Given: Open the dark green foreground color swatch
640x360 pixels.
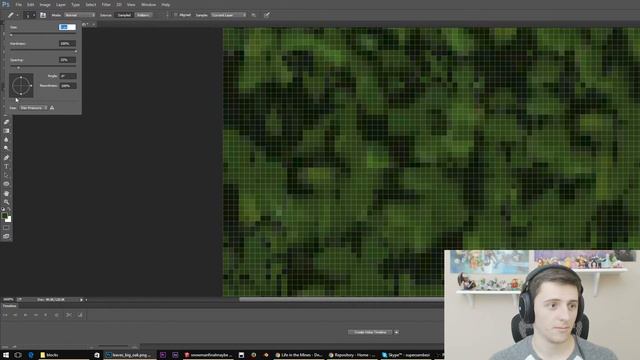Looking at the screenshot, I should click(x=4, y=216).
